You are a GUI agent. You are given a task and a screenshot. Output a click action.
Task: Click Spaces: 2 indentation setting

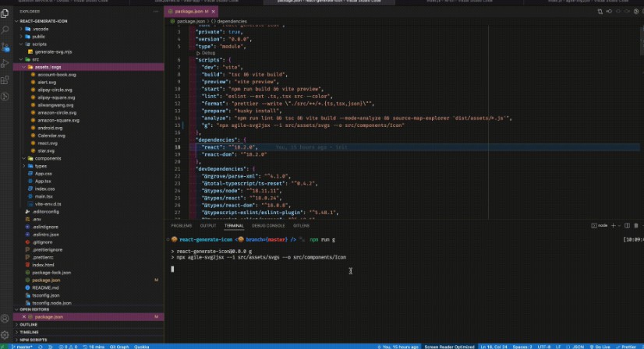click(x=522, y=347)
